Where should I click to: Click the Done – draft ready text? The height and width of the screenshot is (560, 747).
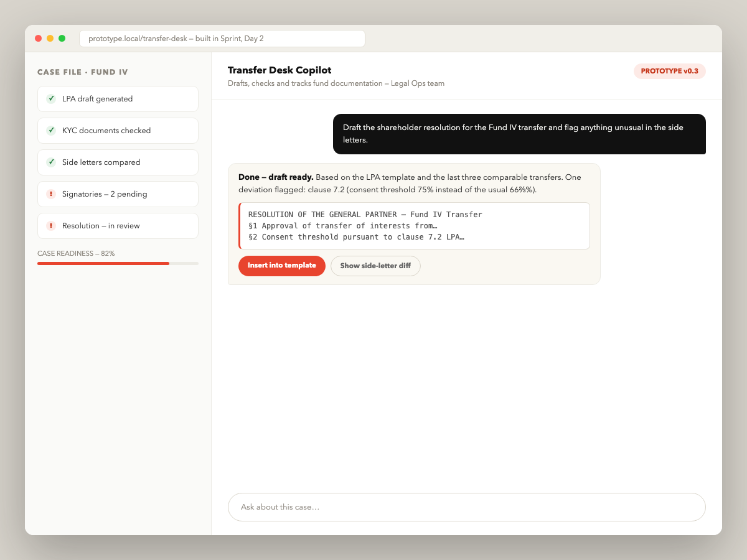click(x=276, y=177)
